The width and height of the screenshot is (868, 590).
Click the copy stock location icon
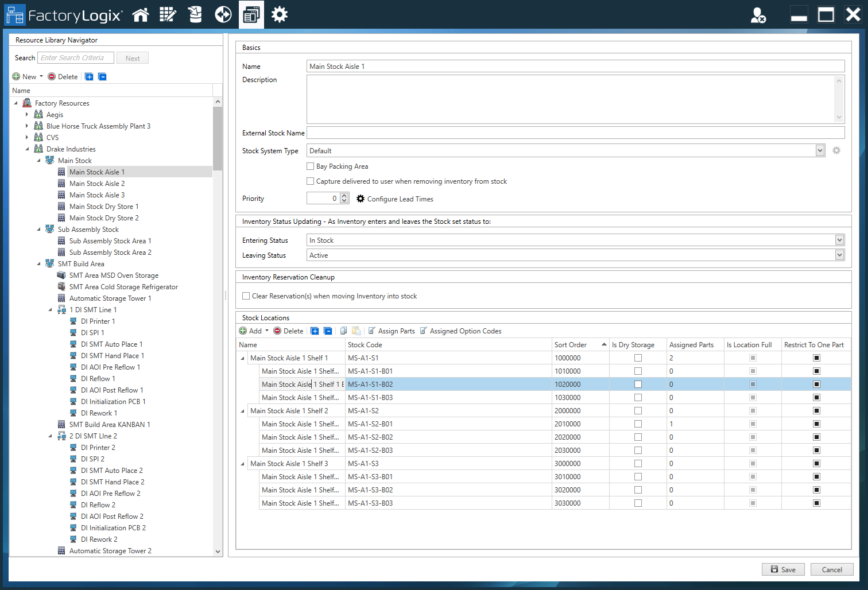343,331
